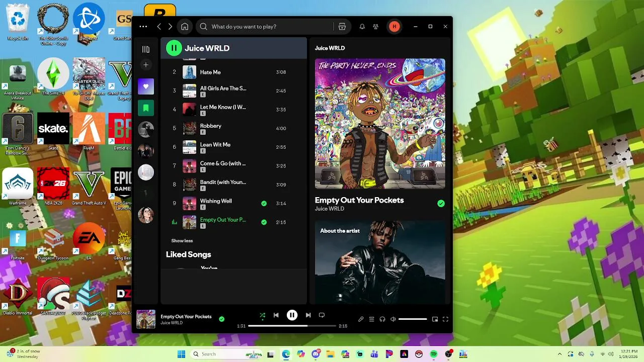The width and height of the screenshot is (644, 362).
Task: Open Connect to a device icon
Action: click(382, 319)
